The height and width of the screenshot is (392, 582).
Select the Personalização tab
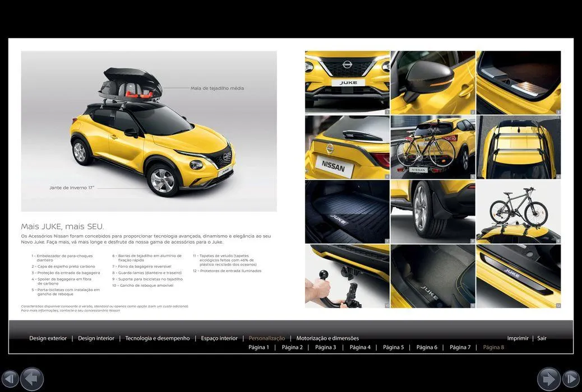click(267, 338)
